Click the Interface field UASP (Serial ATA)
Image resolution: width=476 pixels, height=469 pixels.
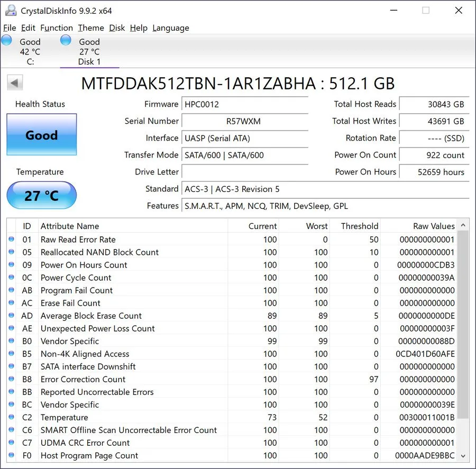tap(245, 139)
